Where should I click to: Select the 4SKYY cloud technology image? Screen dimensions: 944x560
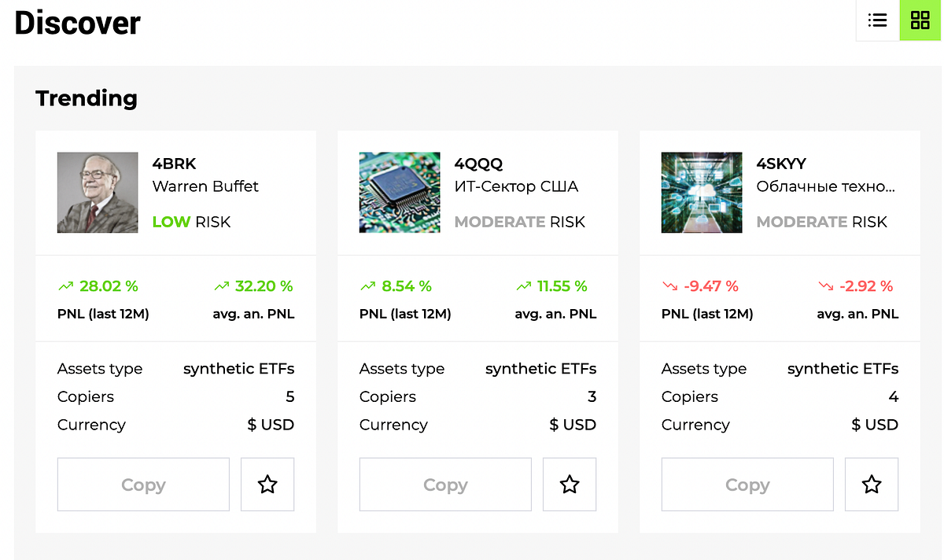[702, 192]
